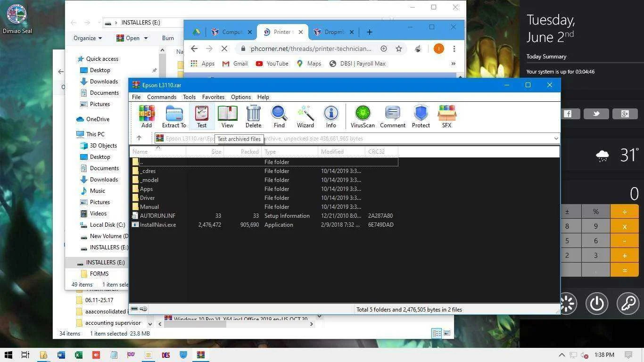The height and width of the screenshot is (362, 644).
Task: Click the Extract To toolbar icon
Action: 174,116
